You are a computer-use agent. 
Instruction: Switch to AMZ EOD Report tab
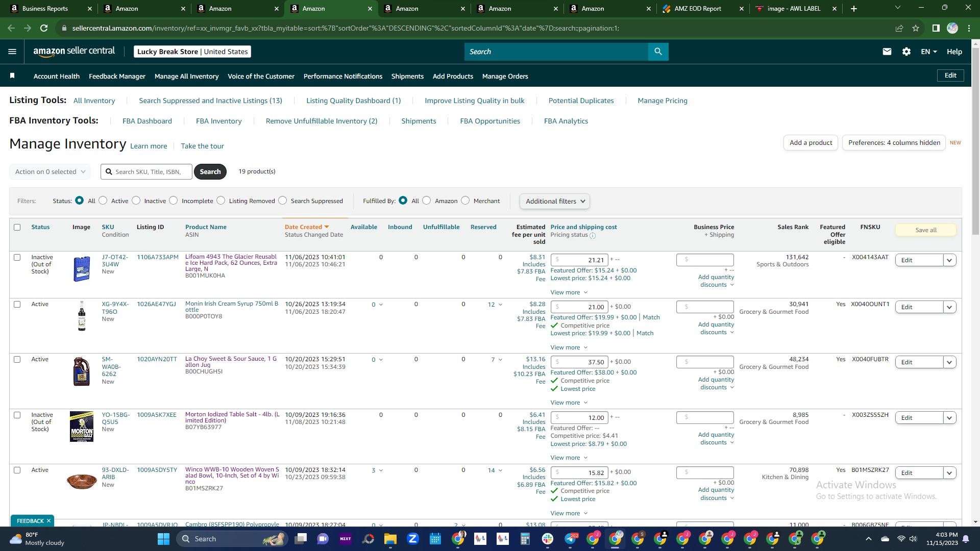point(698,9)
